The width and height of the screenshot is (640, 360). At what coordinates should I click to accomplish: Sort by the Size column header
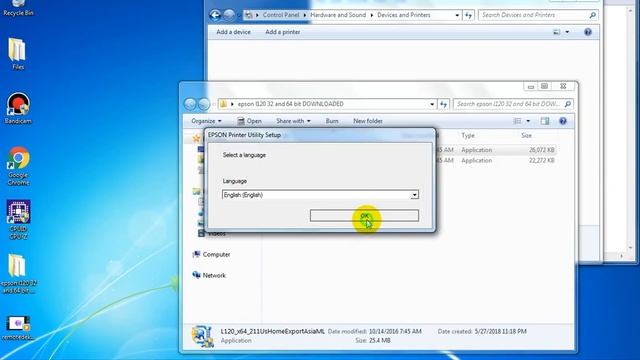(x=526, y=135)
